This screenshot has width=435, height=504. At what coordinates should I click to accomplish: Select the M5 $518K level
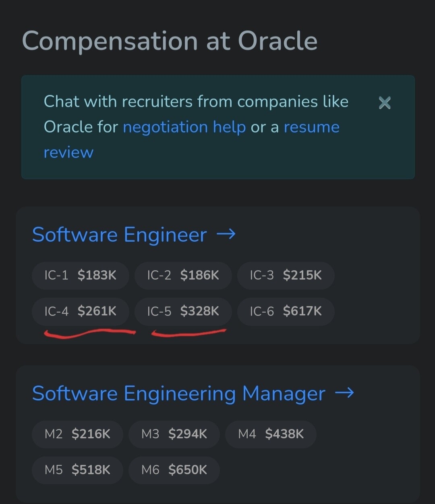[77, 470]
